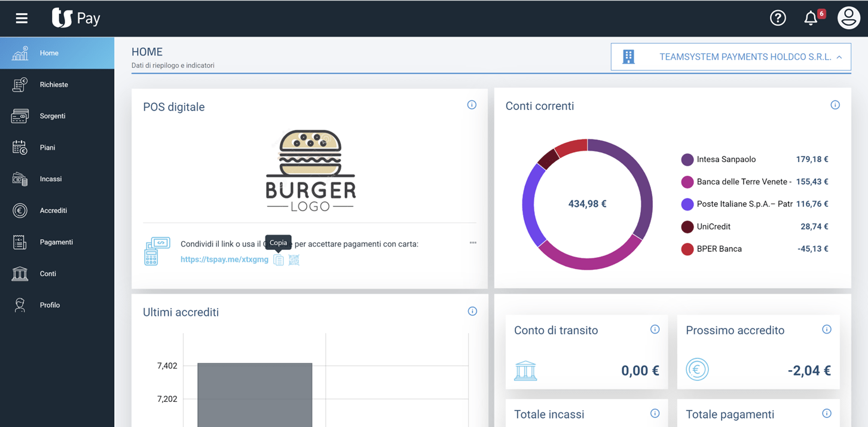Show info for the Ultimi accrediti card
This screenshot has height=427, width=868.
[472, 311]
